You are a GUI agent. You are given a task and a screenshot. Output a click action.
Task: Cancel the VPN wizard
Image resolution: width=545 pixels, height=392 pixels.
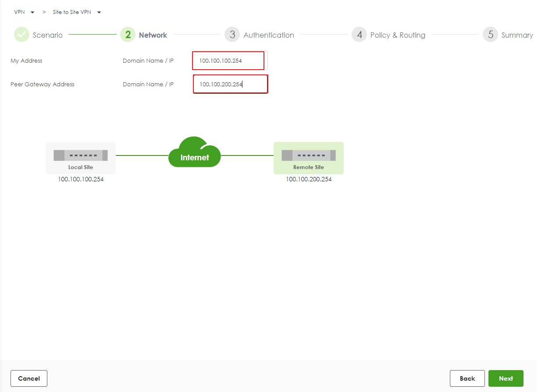click(x=29, y=378)
